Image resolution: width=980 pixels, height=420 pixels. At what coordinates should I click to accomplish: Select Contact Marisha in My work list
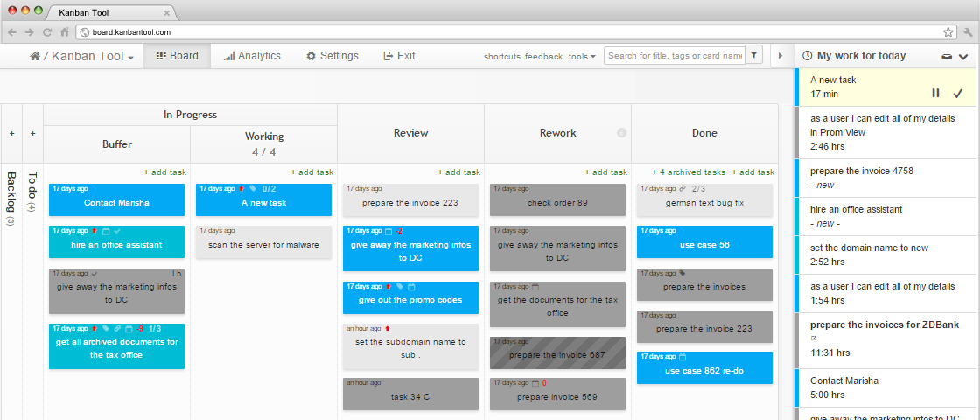click(887, 388)
